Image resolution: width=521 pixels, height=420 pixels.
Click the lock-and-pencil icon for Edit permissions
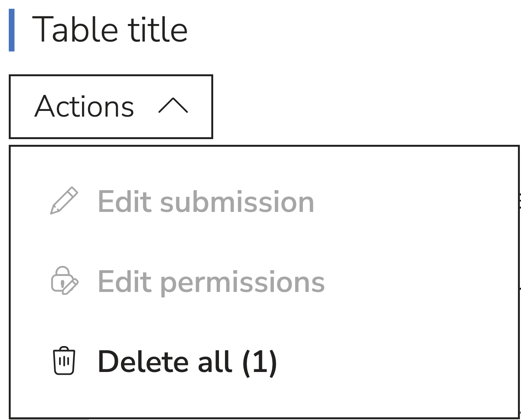click(x=64, y=281)
